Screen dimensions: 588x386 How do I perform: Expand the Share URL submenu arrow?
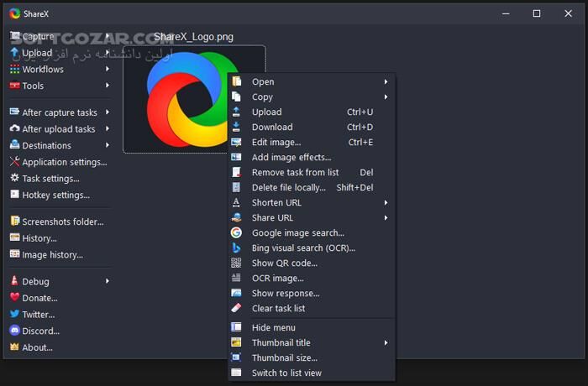386,218
